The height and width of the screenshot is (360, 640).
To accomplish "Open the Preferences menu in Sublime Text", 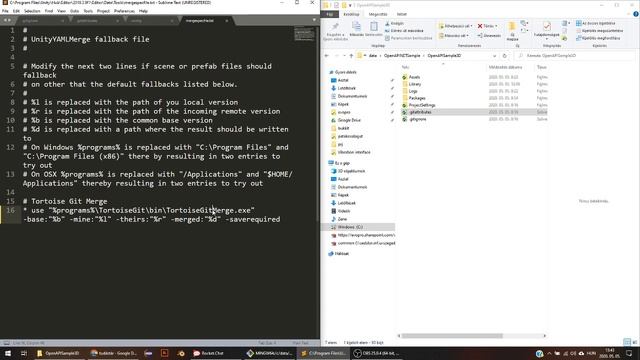I will 124,11.
